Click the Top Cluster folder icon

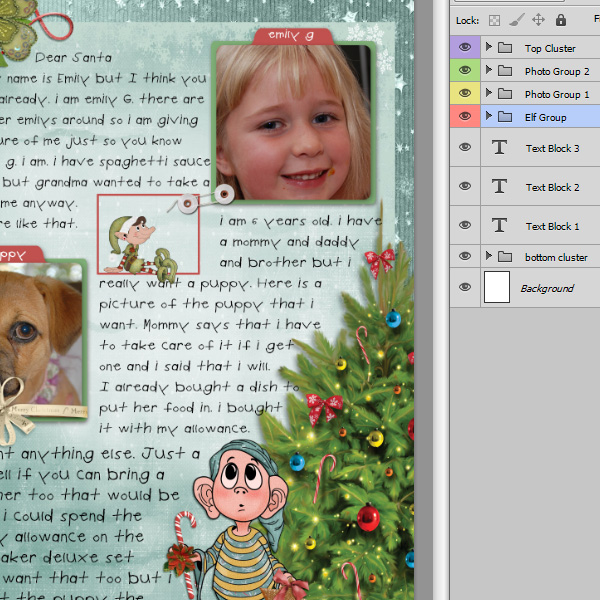(x=505, y=48)
